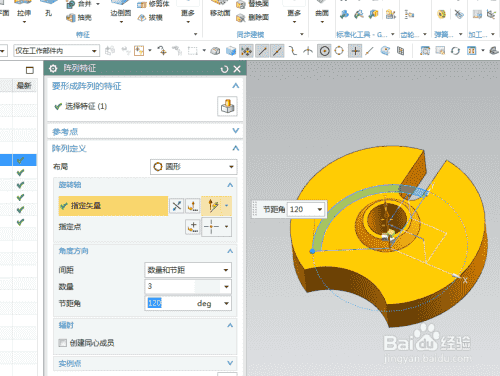Select the 删除面 Delete Face tool
Screen dimensions: 500x376
[252, 18]
